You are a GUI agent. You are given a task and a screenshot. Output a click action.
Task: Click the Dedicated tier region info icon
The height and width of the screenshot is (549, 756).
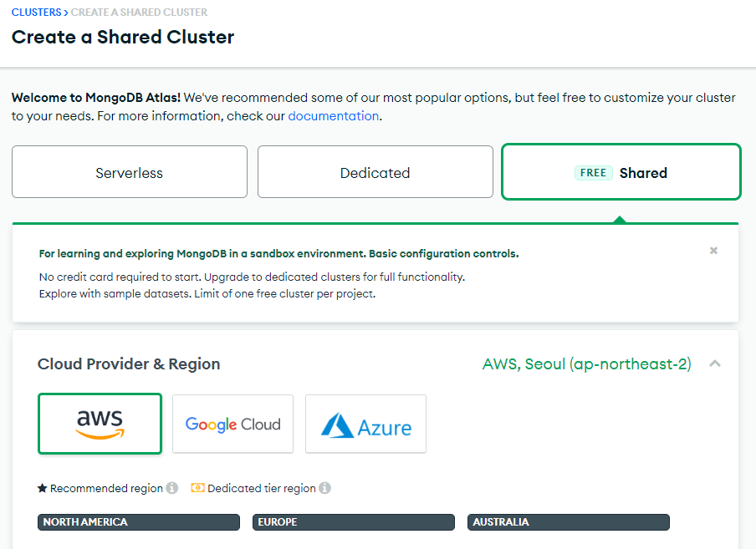[x=325, y=488]
